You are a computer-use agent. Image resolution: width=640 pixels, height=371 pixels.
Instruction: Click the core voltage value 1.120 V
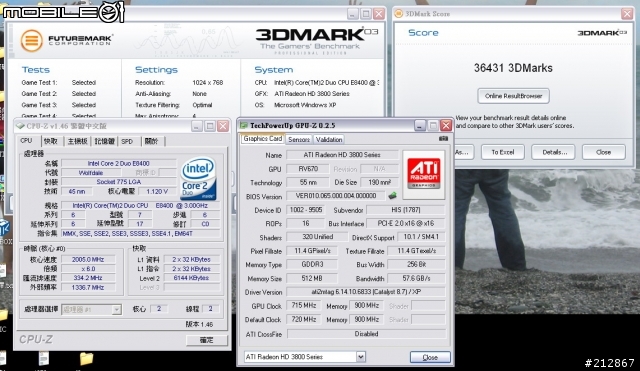[x=157, y=191]
